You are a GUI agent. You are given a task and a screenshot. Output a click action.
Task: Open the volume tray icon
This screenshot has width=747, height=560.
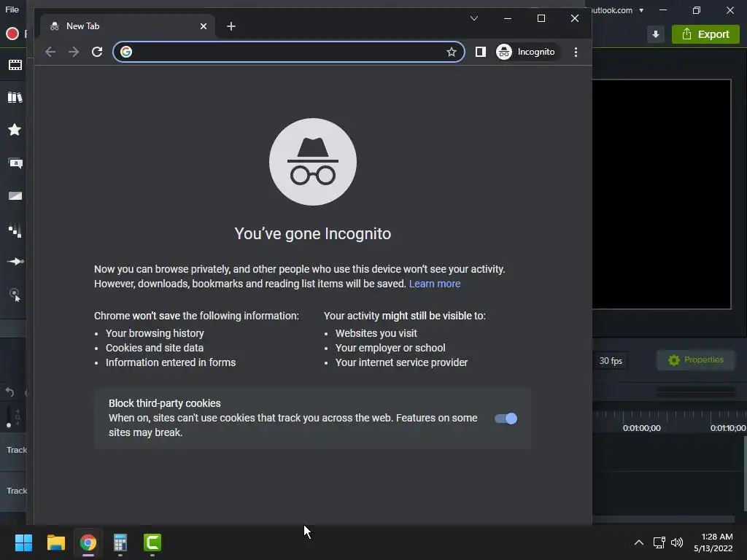pos(677,542)
